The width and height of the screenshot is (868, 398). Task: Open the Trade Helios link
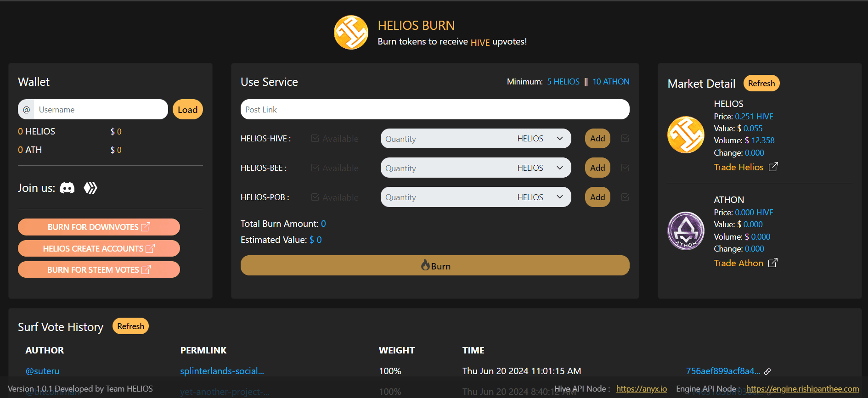coord(738,167)
